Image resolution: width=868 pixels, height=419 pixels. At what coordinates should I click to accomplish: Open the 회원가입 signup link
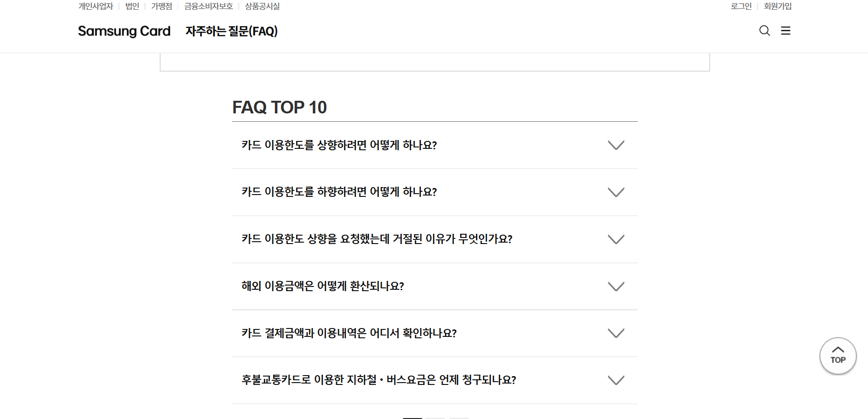[x=777, y=6]
